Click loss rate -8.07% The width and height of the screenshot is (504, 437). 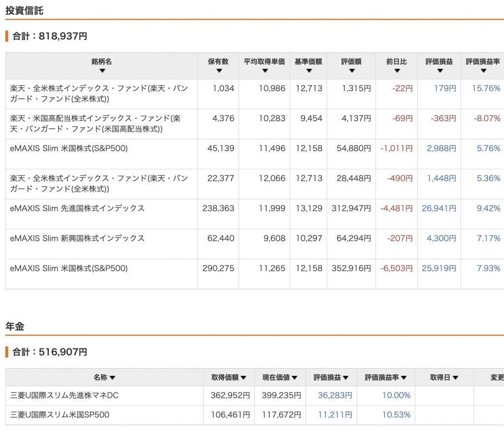coord(487,118)
